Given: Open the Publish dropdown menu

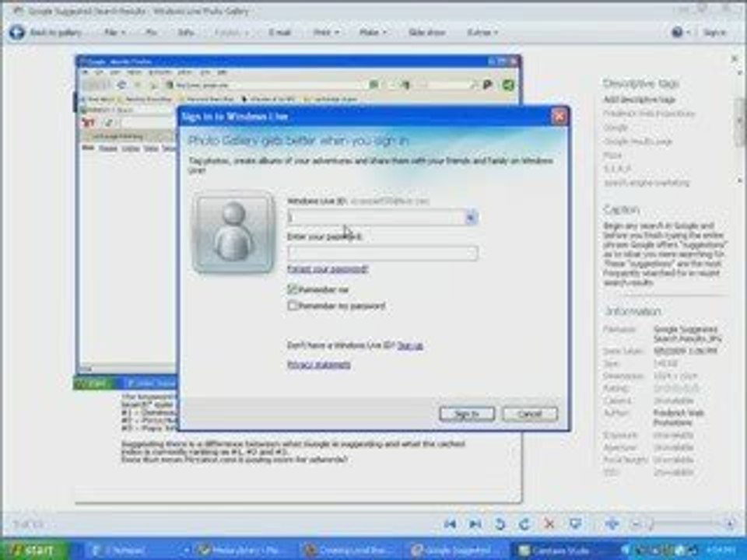Looking at the screenshot, I should click(x=231, y=33).
